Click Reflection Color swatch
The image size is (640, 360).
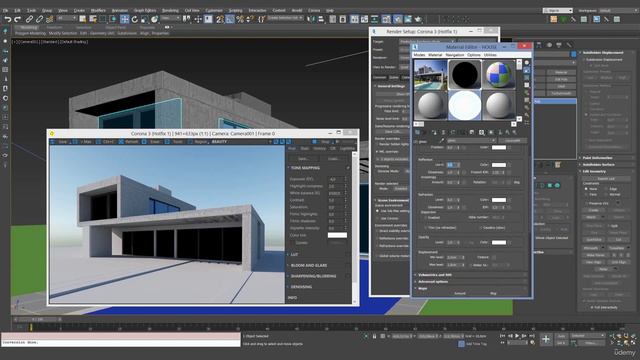499,165
